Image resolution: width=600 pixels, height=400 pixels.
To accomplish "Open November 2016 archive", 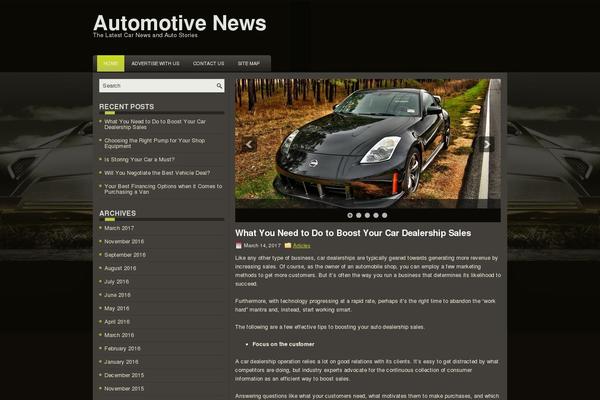I will 124,242.
